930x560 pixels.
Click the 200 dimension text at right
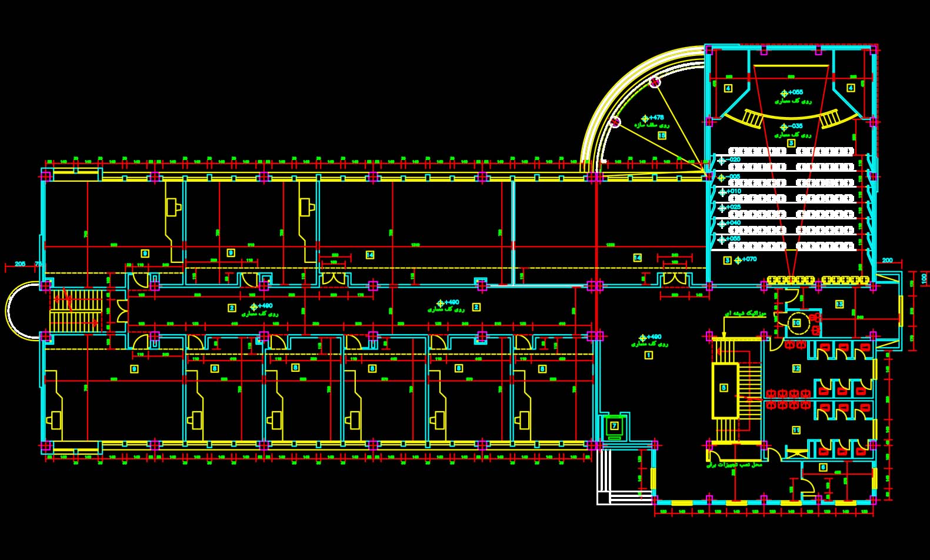click(x=887, y=260)
